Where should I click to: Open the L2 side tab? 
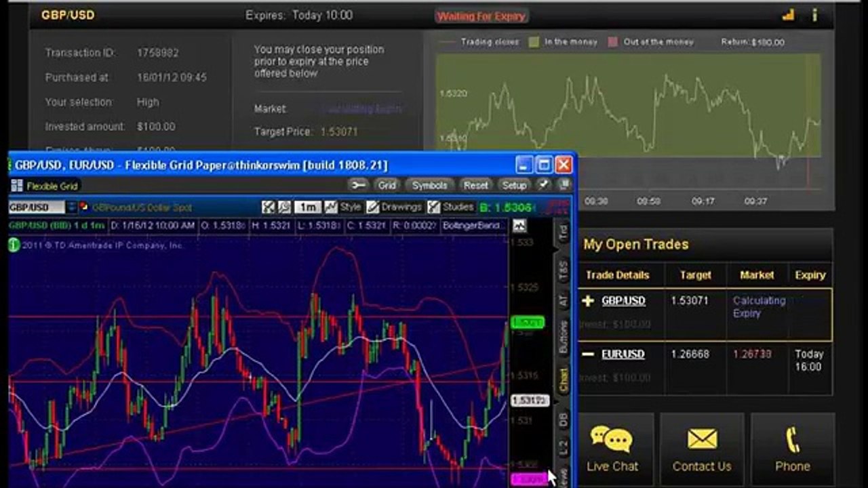[563, 447]
